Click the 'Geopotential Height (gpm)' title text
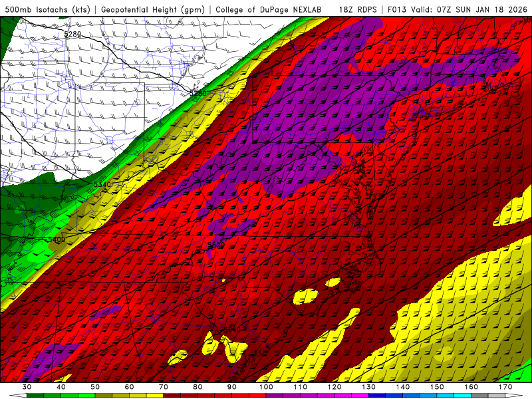The width and height of the screenshot is (532, 399). pyautogui.click(x=153, y=9)
